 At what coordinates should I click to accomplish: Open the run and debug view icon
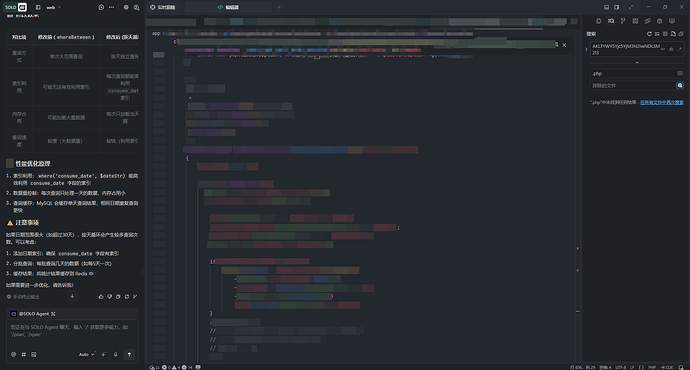click(x=659, y=21)
